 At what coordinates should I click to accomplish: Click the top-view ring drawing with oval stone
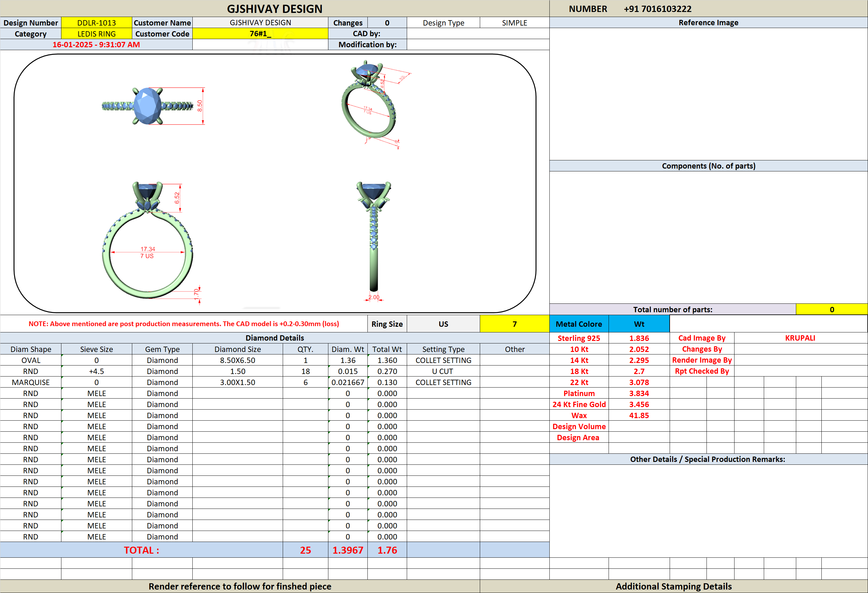click(x=148, y=106)
